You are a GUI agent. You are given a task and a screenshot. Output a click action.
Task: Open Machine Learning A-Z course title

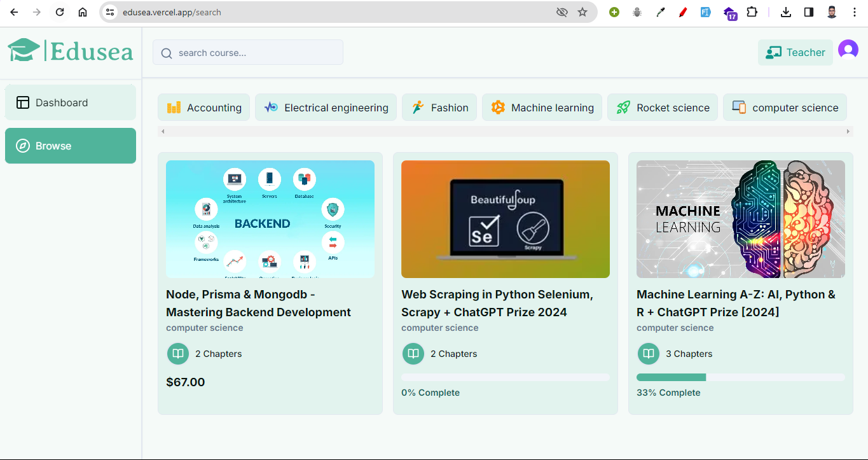click(x=736, y=303)
